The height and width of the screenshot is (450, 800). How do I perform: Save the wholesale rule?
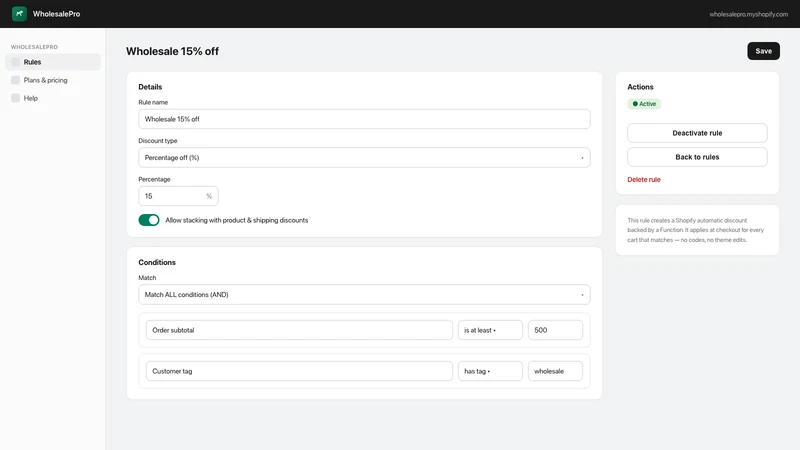[x=763, y=51]
